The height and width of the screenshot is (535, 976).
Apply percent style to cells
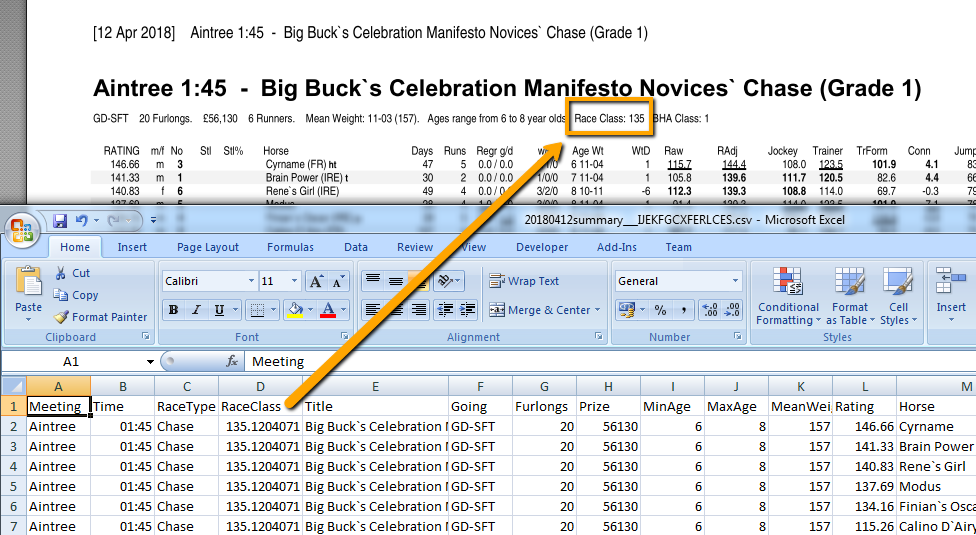660,310
